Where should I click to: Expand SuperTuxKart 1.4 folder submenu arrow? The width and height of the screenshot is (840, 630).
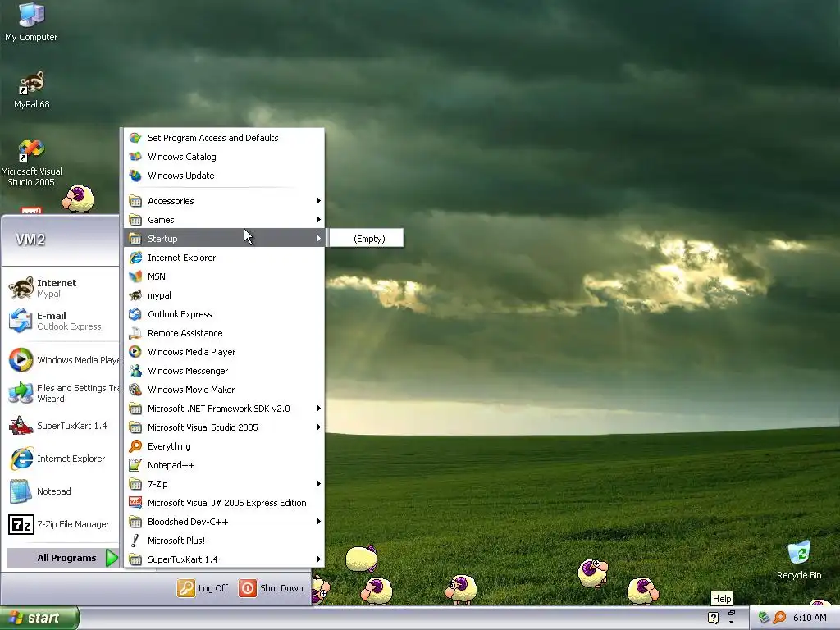pyautogui.click(x=319, y=559)
